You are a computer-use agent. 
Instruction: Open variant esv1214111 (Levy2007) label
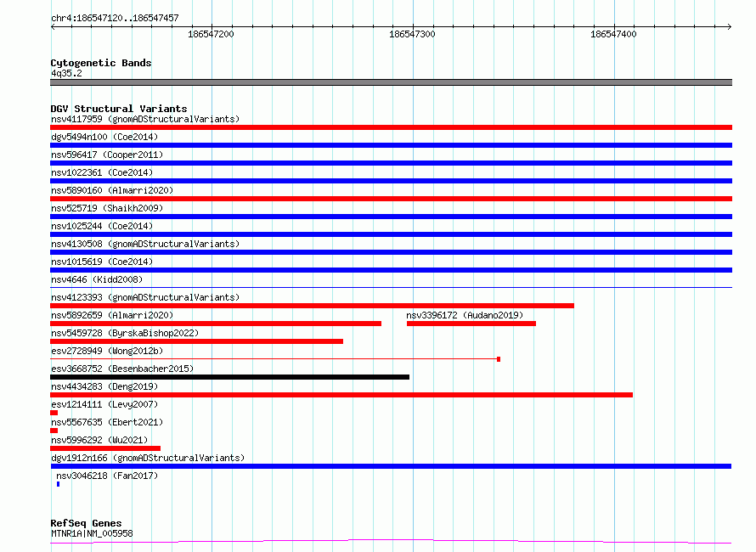(x=104, y=404)
